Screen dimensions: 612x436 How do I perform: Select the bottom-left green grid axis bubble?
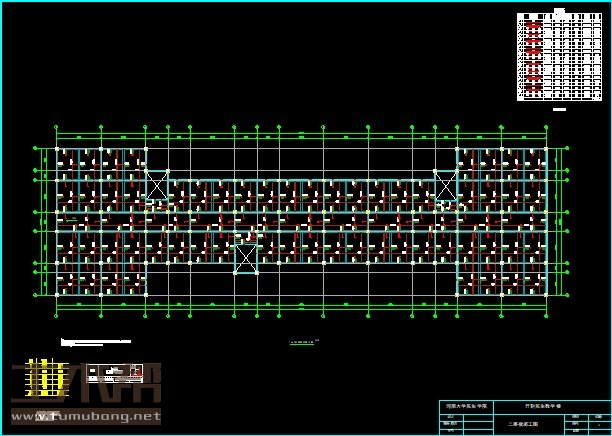(56, 316)
